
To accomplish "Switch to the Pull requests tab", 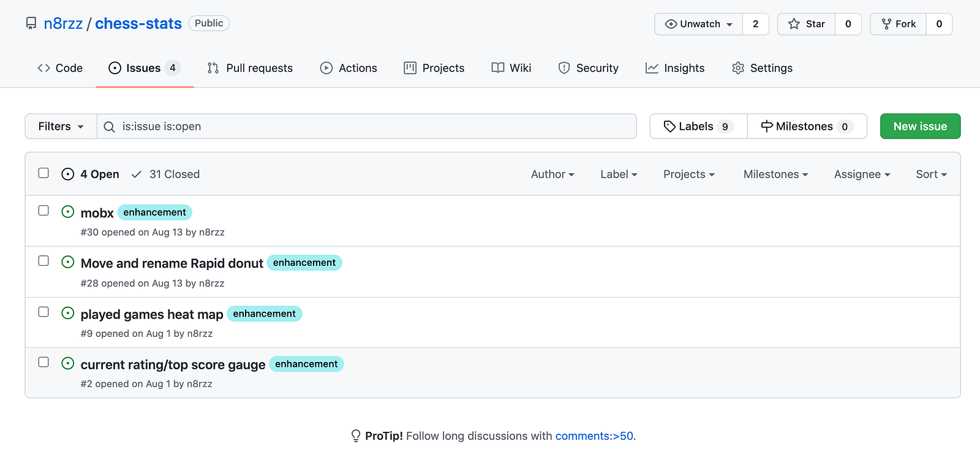I will [x=250, y=68].
